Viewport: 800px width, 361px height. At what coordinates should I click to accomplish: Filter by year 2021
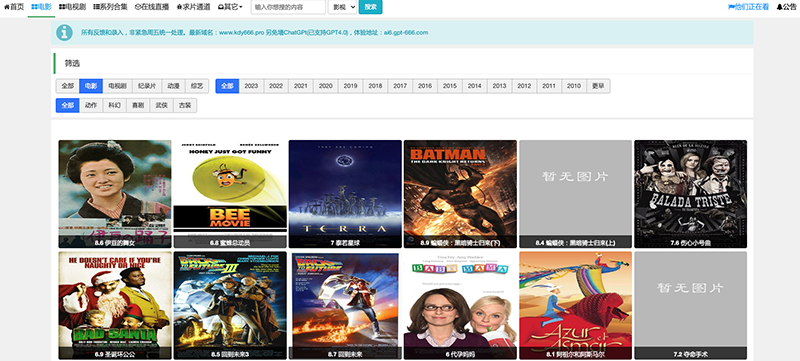click(x=301, y=86)
